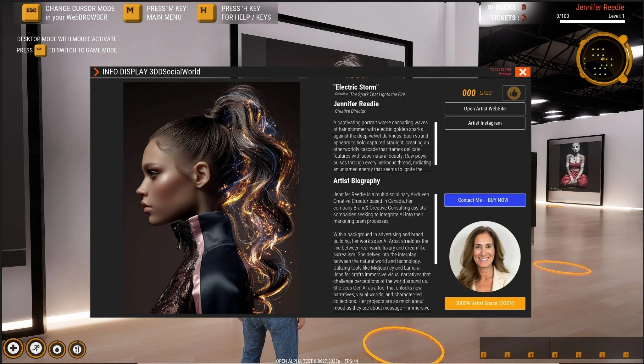Click the ESC key icon
The image size is (644, 364).
pyautogui.click(x=31, y=13)
